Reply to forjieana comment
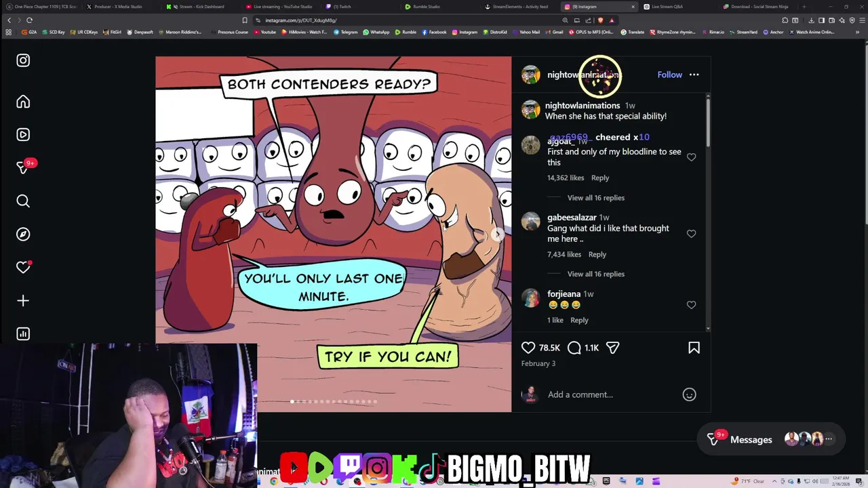 579,320
